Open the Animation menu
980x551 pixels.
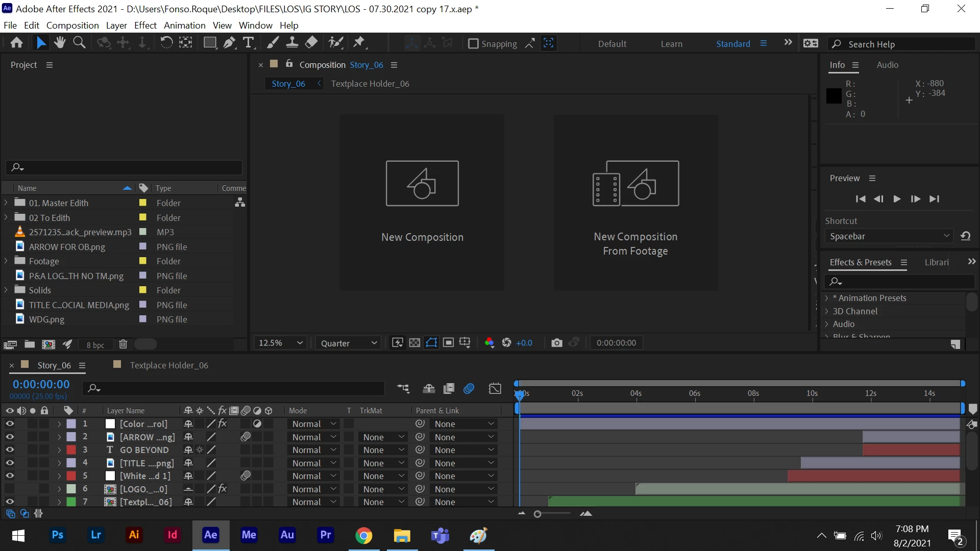[x=184, y=25]
